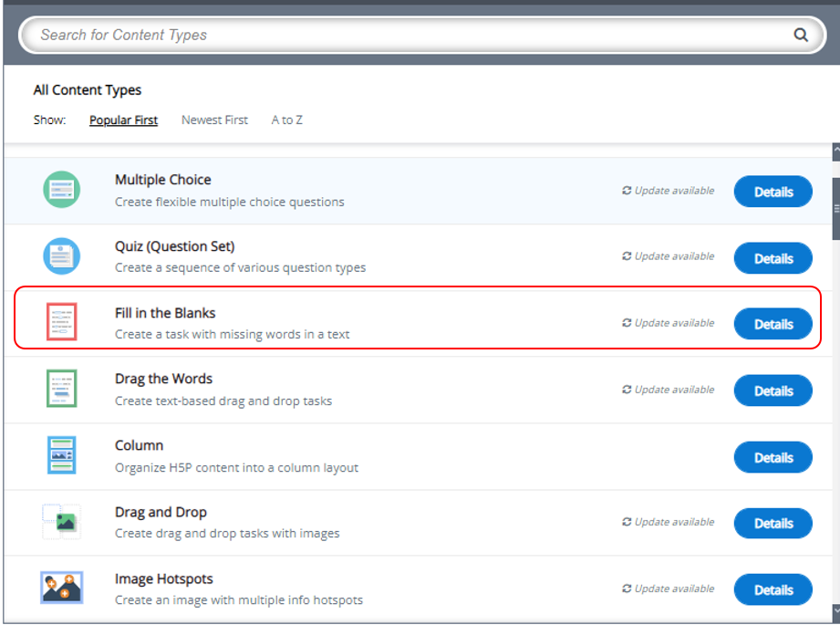840x625 pixels.
Task: Select the Drag the Words title
Action: (163, 379)
